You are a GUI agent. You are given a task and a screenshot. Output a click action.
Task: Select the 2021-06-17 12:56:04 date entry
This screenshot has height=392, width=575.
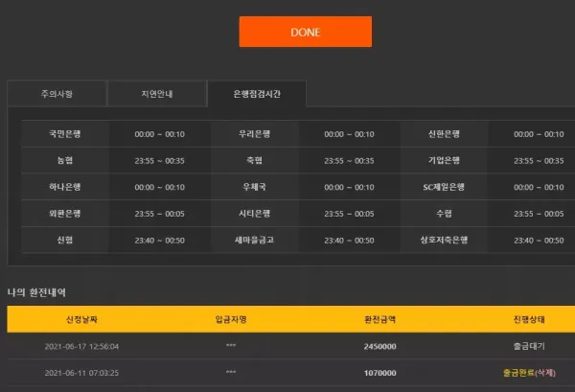point(81,347)
